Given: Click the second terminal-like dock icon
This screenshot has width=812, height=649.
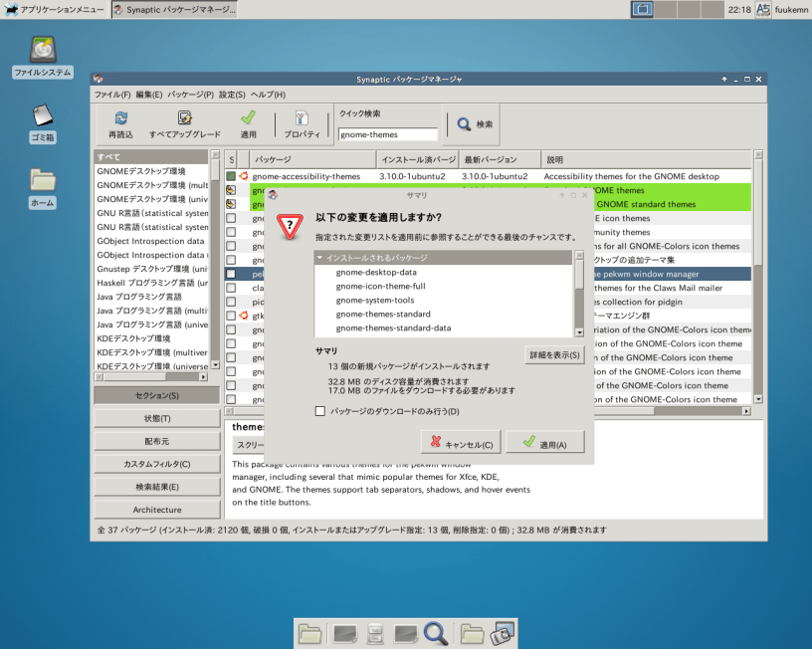Looking at the screenshot, I should pos(405,634).
